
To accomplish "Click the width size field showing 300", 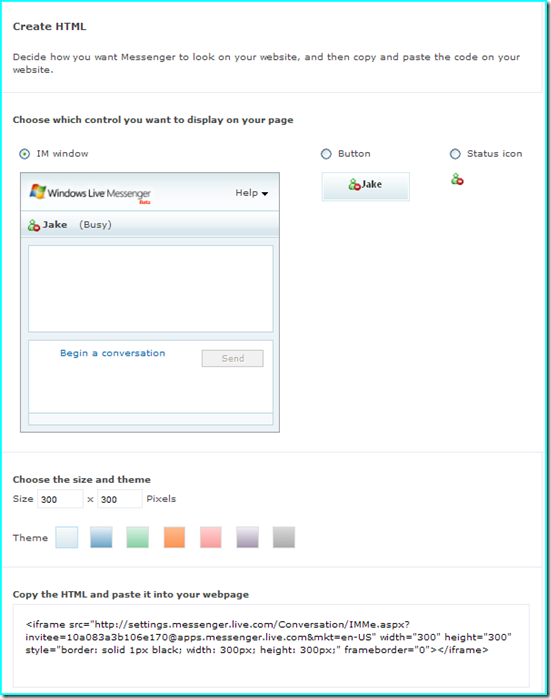I will click(x=60, y=499).
